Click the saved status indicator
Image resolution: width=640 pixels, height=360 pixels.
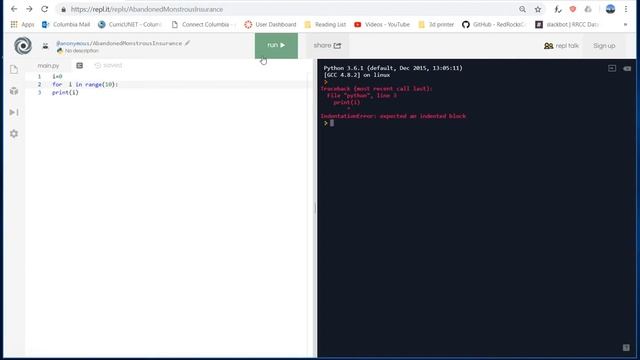tap(108, 65)
